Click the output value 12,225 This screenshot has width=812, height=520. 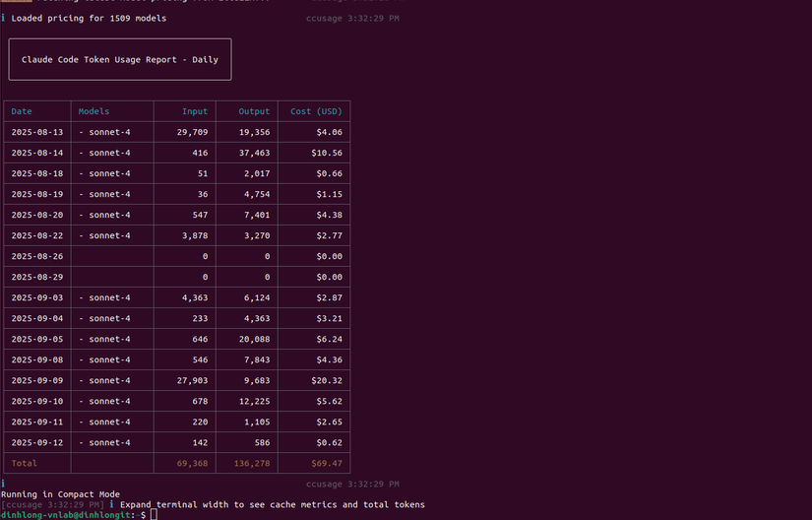tap(254, 402)
